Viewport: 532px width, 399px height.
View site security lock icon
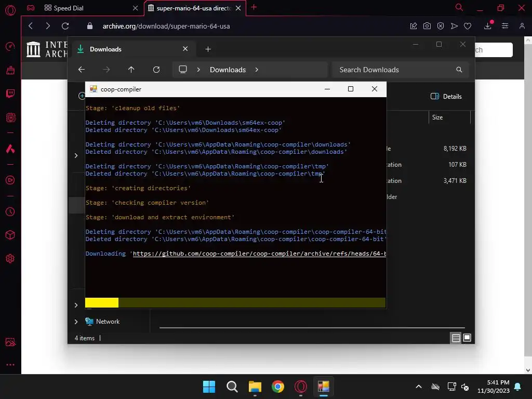89,26
